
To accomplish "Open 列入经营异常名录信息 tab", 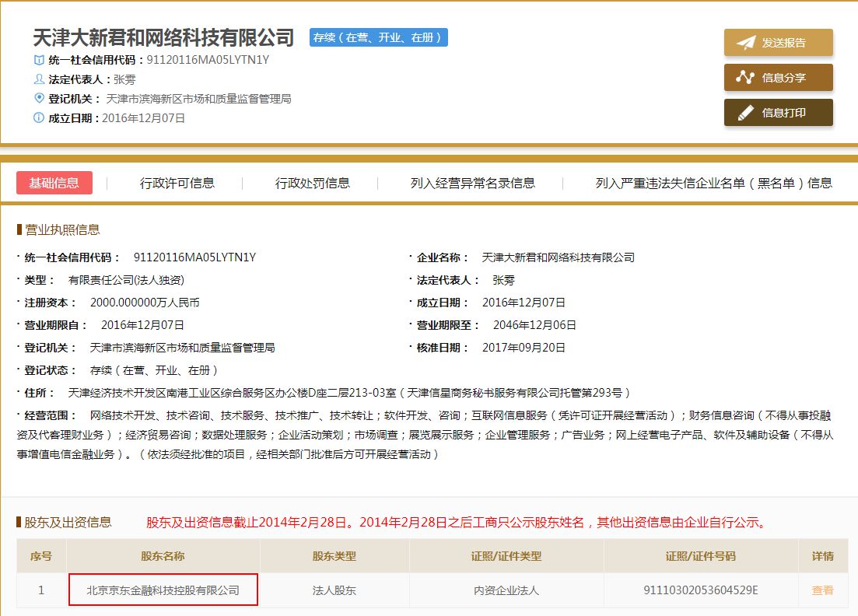I will 473,183.
